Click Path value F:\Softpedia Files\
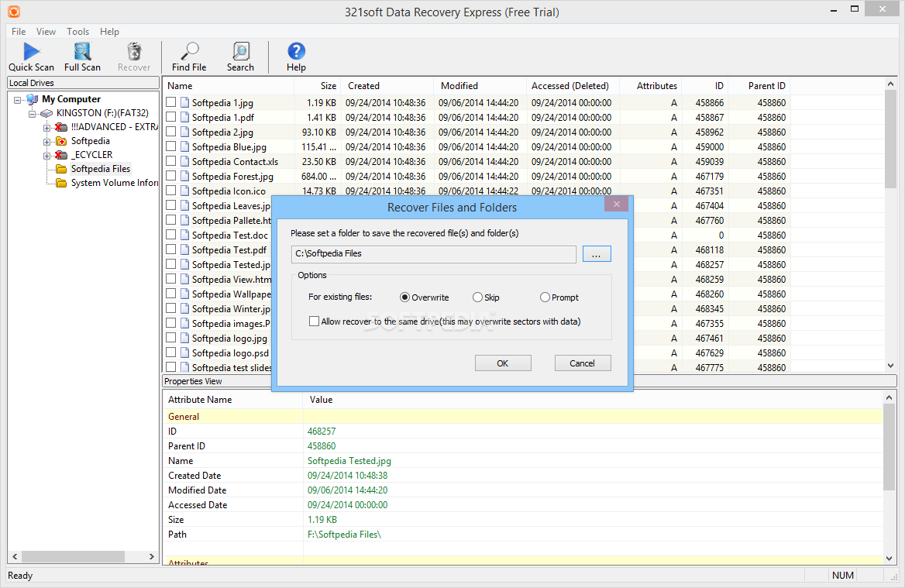The width and height of the screenshot is (905, 588). click(344, 535)
